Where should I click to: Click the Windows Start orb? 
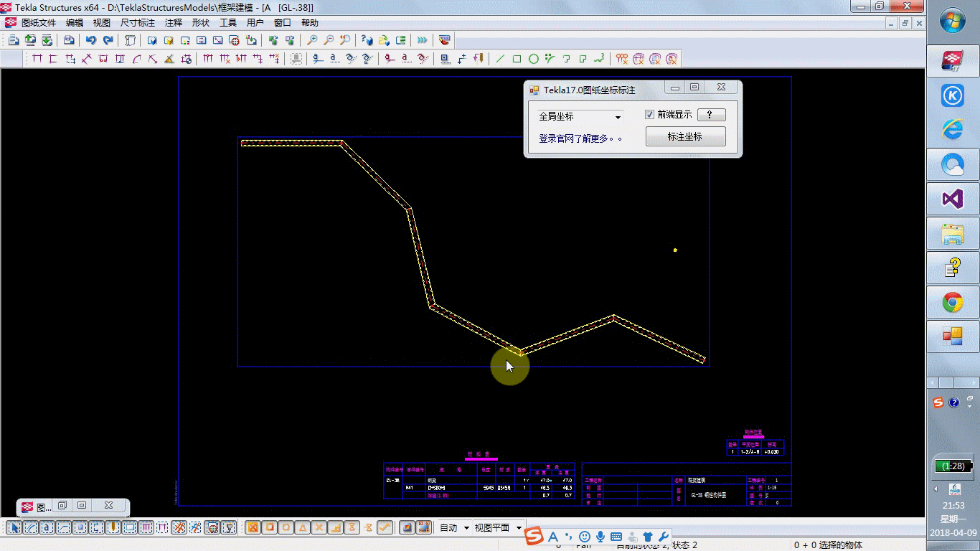[952, 22]
